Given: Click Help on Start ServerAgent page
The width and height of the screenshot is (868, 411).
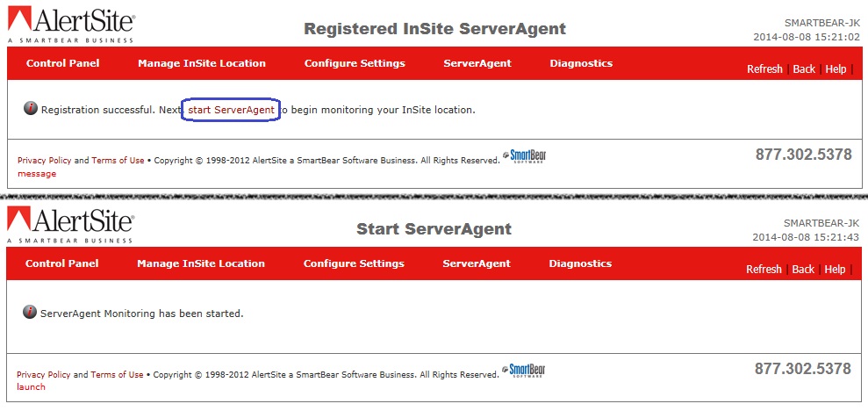Looking at the screenshot, I should 835,270.
